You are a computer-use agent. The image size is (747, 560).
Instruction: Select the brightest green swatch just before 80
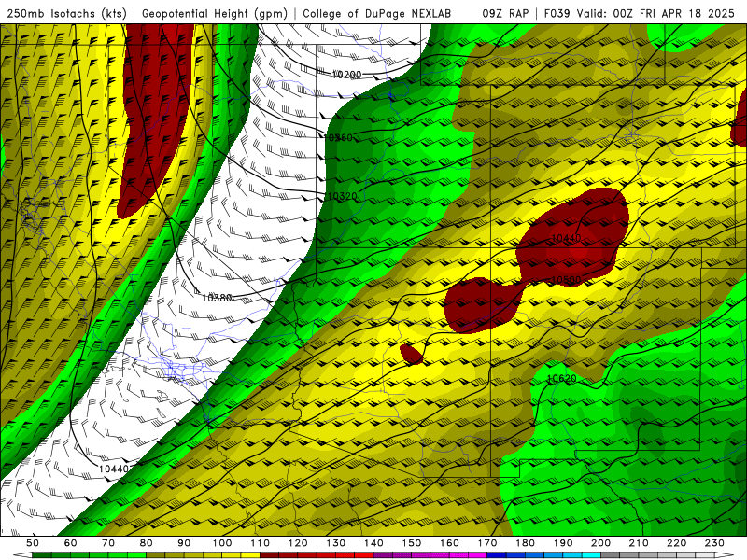coord(136,555)
